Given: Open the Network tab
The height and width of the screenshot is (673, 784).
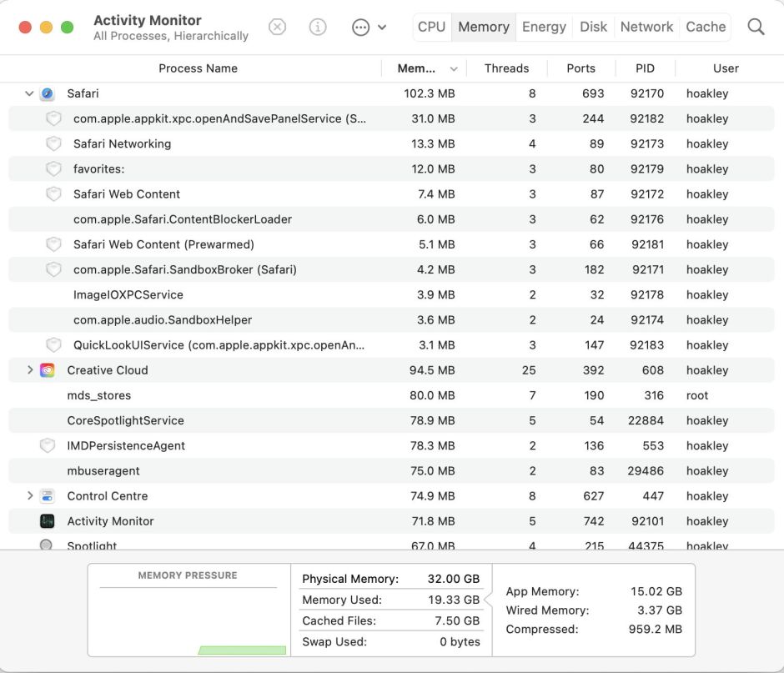Looking at the screenshot, I should coord(646,27).
